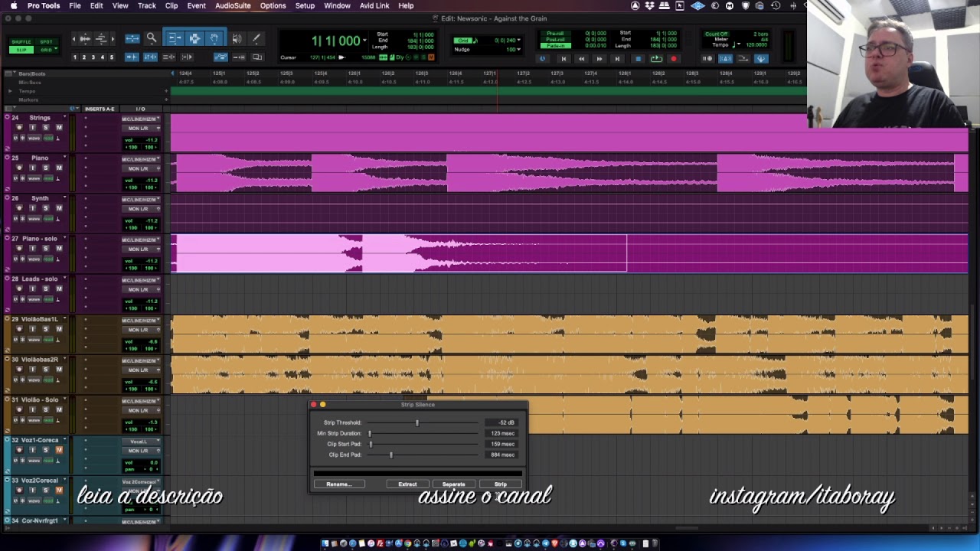This screenshot has width=980, height=551.
Task: Click the green Loop Play button
Action: (656, 58)
